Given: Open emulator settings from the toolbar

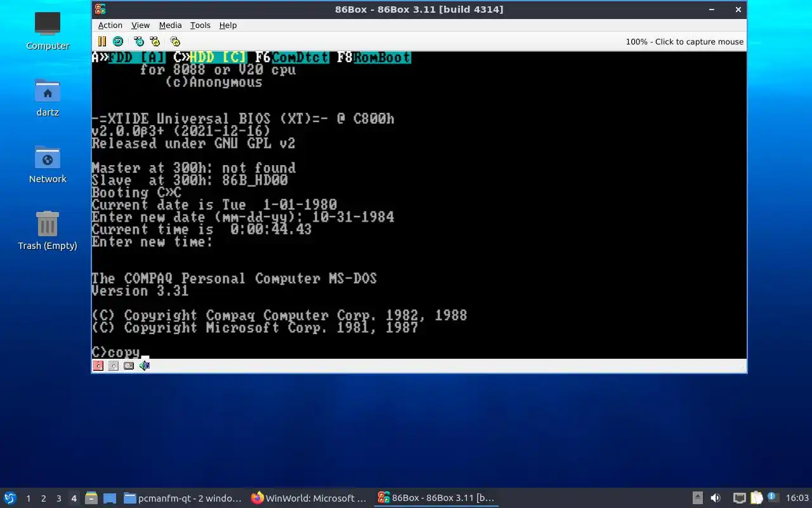Looking at the screenshot, I should tap(176, 41).
